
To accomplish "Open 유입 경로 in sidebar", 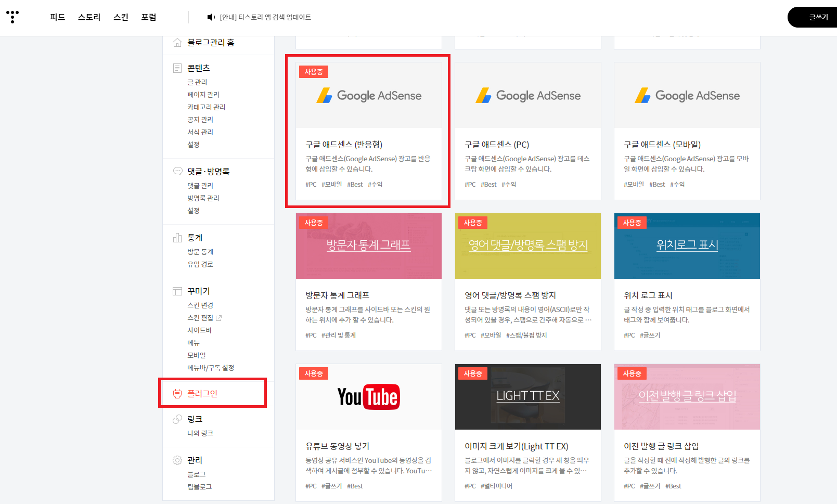I will point(200,264).
